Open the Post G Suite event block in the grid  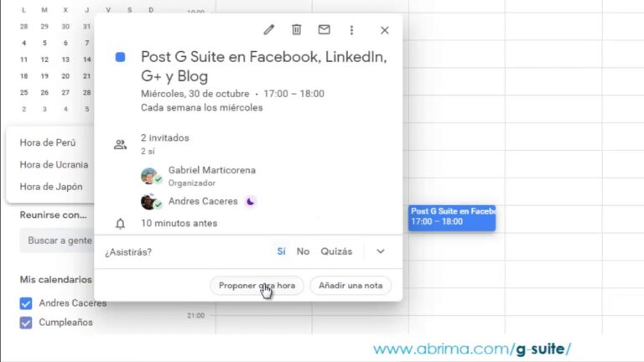[x=452, y=218]
